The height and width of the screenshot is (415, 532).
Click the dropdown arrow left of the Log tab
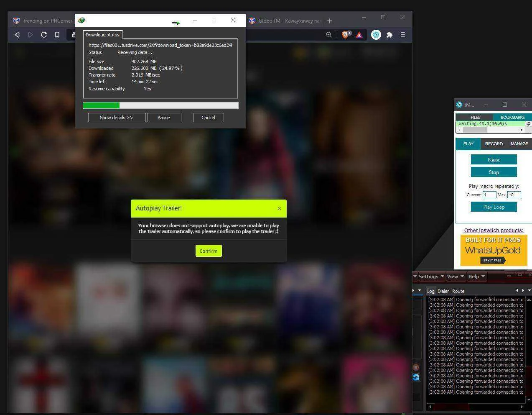pos(420,290)
